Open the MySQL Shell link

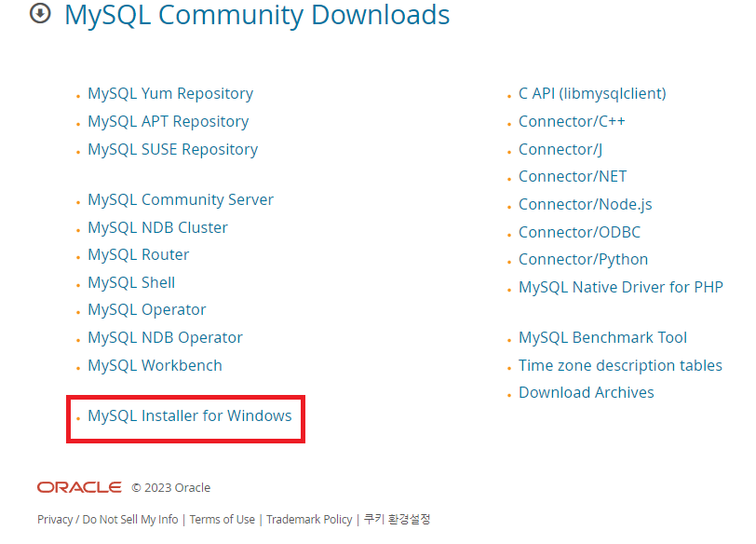point(131,282)
